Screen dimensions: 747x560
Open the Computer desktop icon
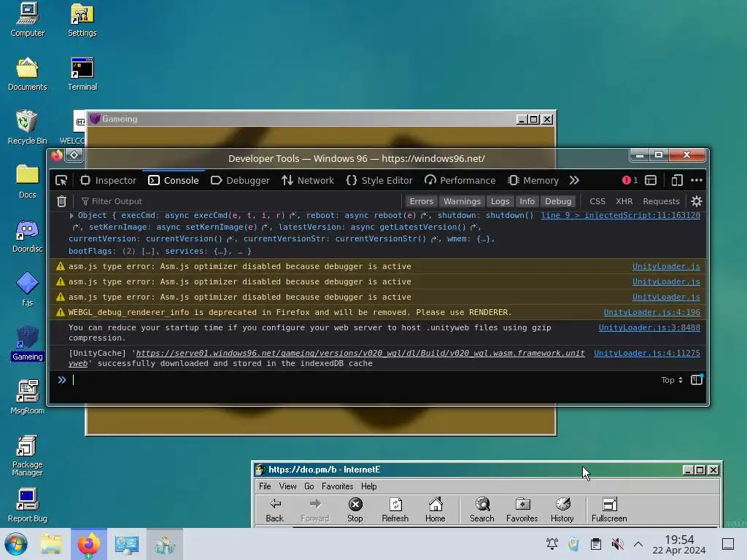(27, 20)
